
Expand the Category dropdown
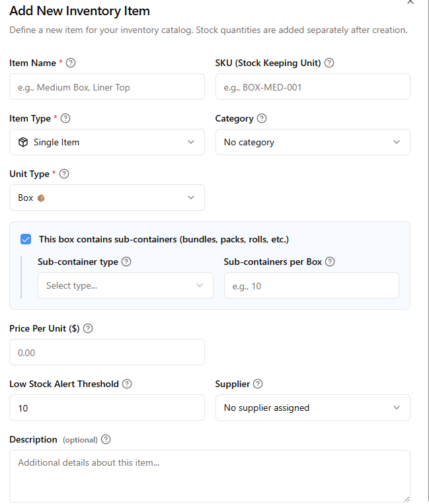click(x=313, y=142)
